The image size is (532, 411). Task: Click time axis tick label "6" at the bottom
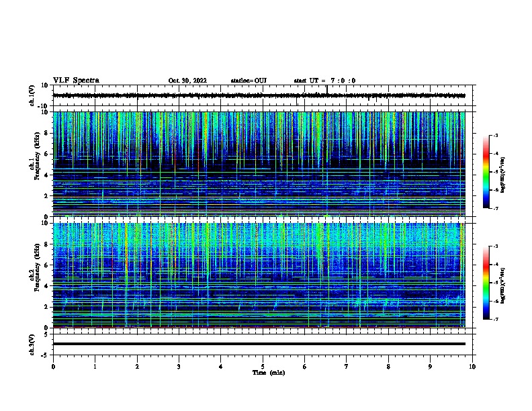[305, 367]
